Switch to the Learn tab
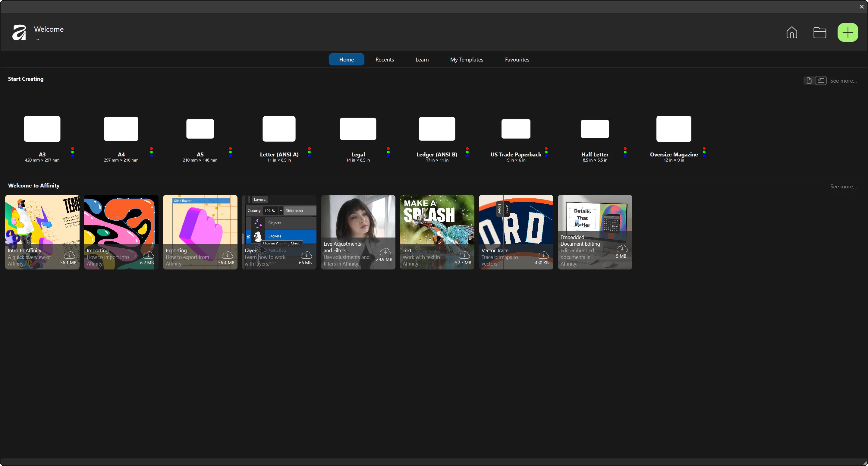 (x=422, y=59)
